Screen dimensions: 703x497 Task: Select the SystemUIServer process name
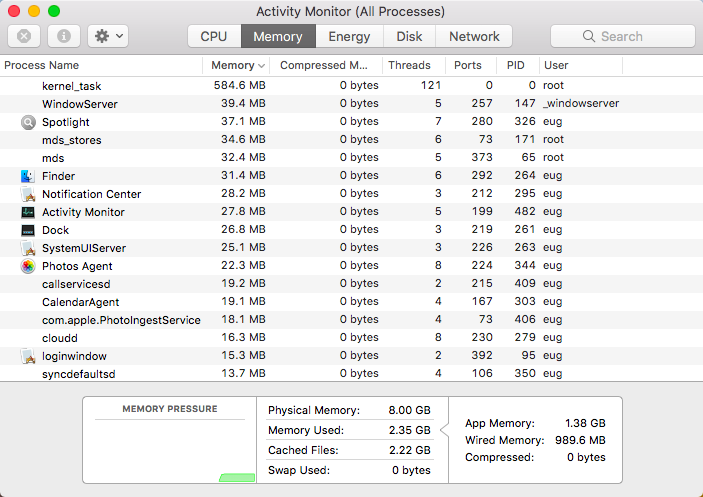click(x=84, y=248)
